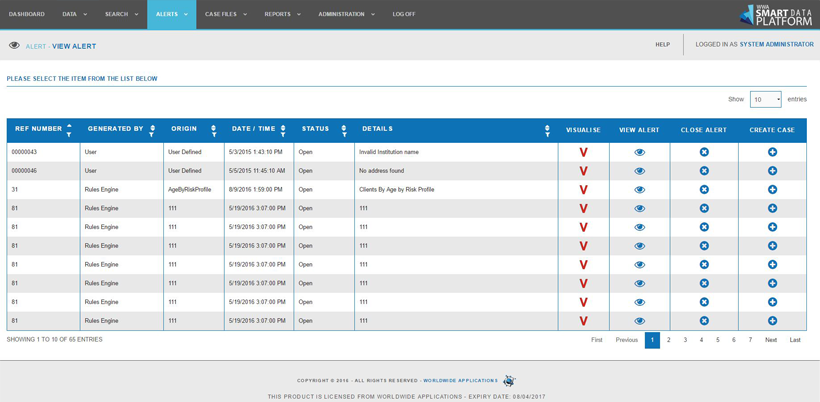The height and width of the screenshot is (402, 820).
Task: Close the alert with ref 00000043
Action: click(x=704, y=152)
